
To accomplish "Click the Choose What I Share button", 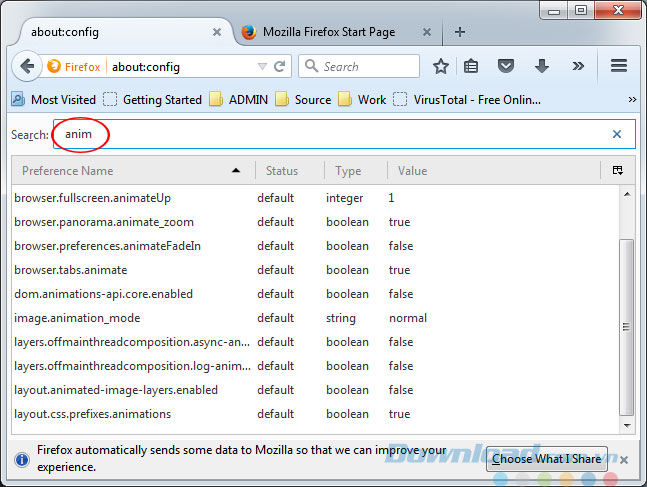I will 546,459.
